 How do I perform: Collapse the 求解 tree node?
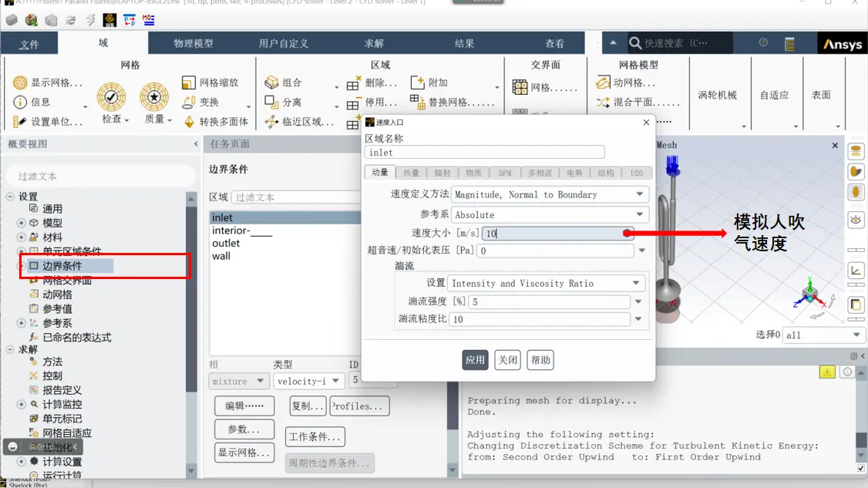[x=11, y=349]
